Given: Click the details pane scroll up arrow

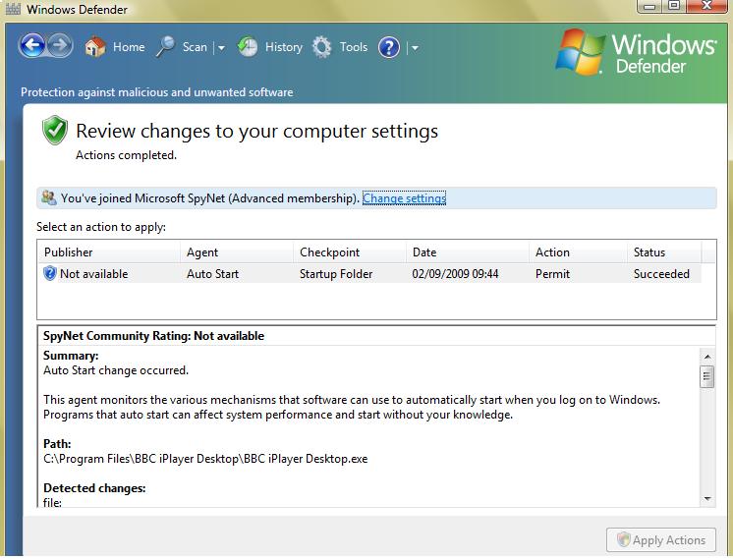Looking at the screenshot, I should coord(707,357).
